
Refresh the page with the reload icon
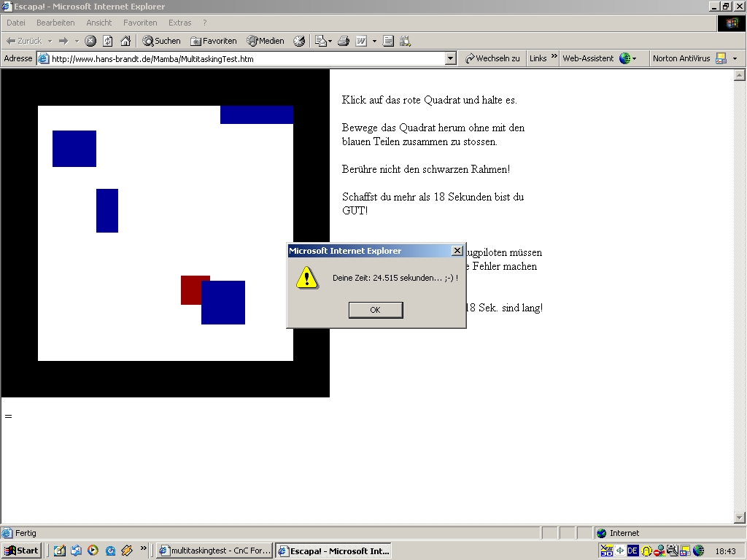pos(108,41)
